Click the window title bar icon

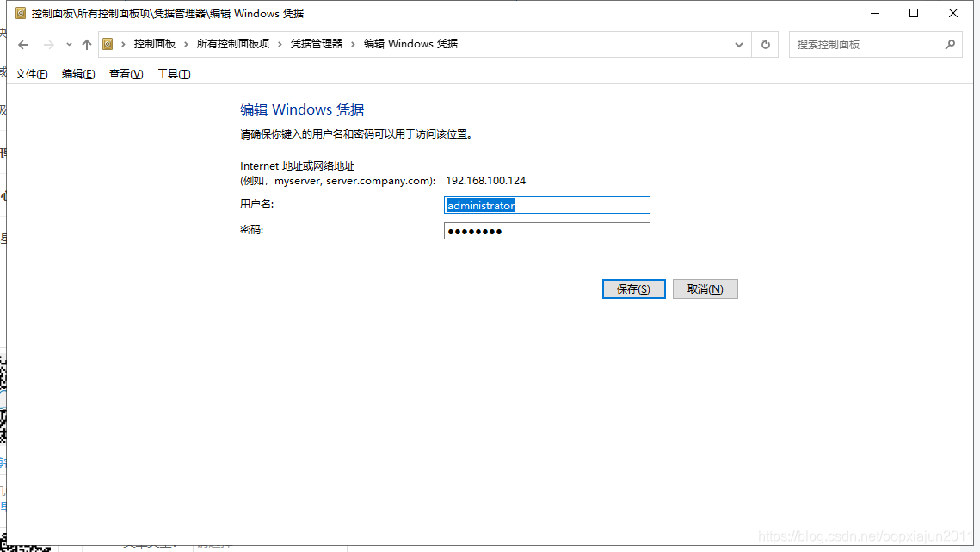coord(21,13)
